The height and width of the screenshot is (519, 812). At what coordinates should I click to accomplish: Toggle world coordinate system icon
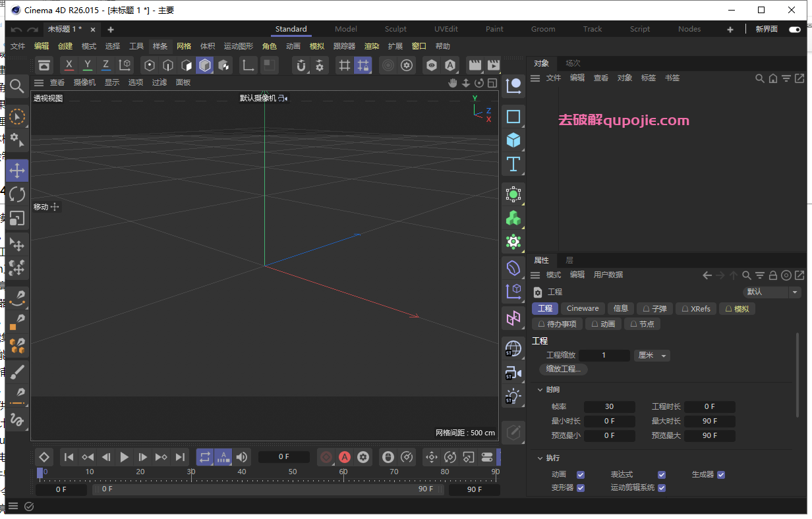point(125,65)
